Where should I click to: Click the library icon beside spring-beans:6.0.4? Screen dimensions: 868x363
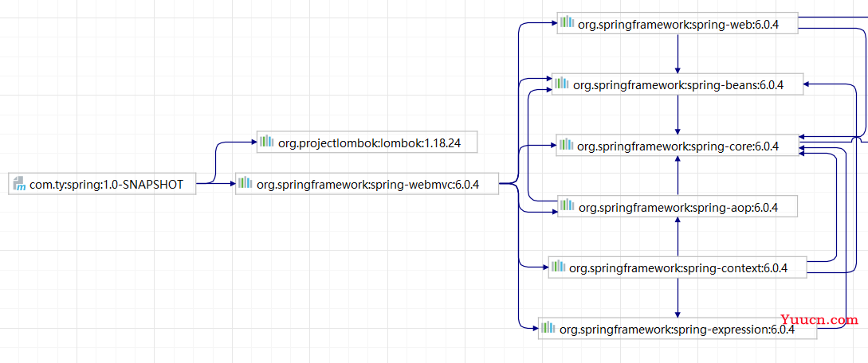562,84
